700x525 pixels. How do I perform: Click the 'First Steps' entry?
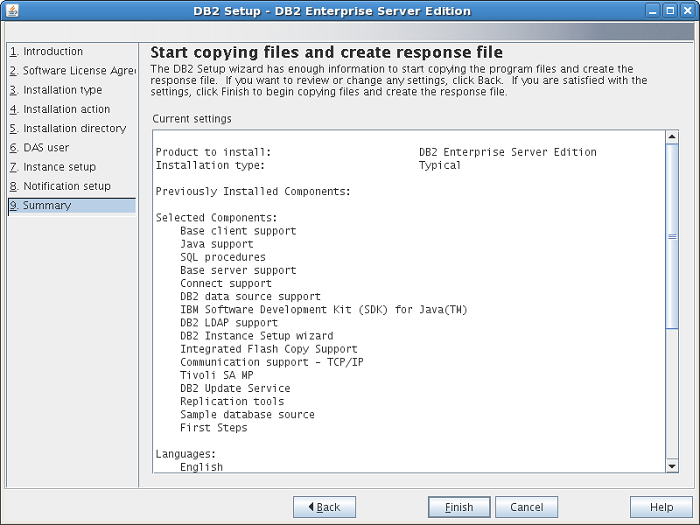coord(214,428)
